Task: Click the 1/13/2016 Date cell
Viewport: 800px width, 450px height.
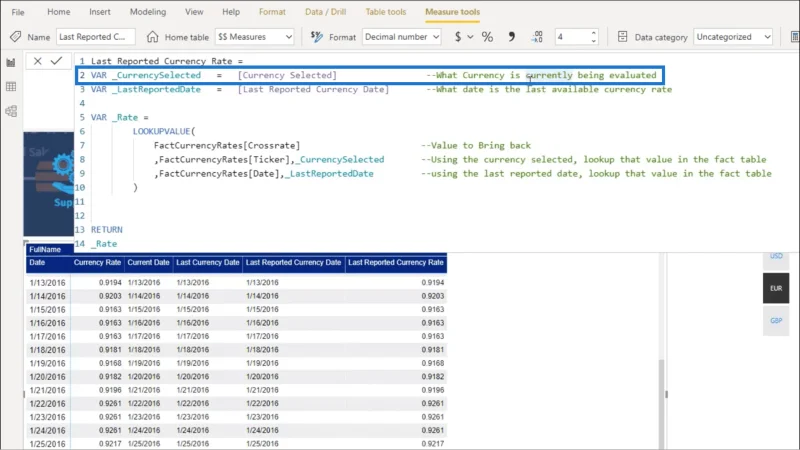Action: pos(47,283)
